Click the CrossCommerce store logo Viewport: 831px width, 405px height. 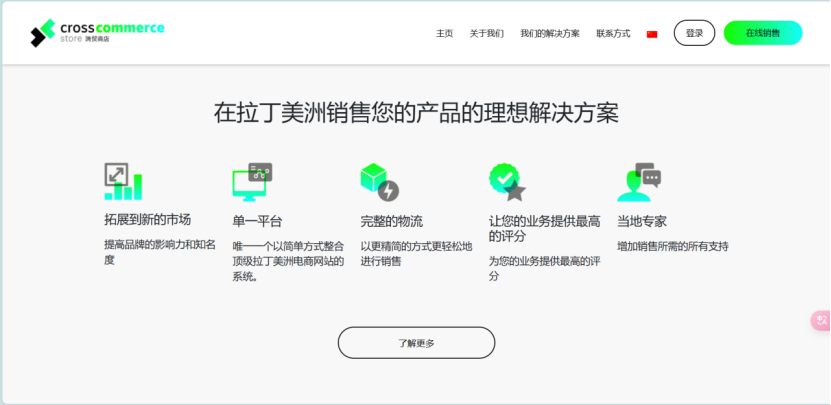pos(97,33)
